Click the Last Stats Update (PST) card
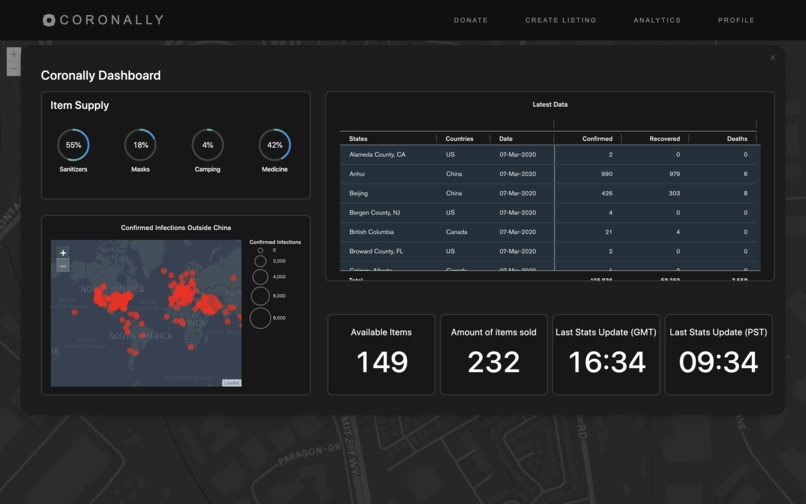Screen dimensions: 806x504 (x=719, y=354)
